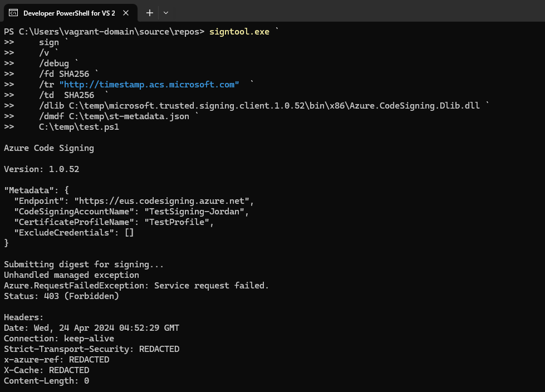Click the Content-Length: 0 line

pos(47,381)
